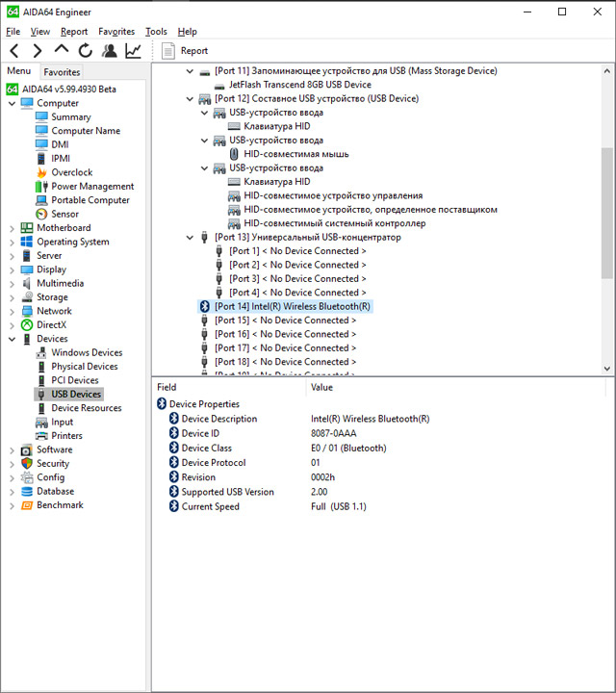Refresh the page with the circular arrow icon
616x693 pixels.
point(86,51)
